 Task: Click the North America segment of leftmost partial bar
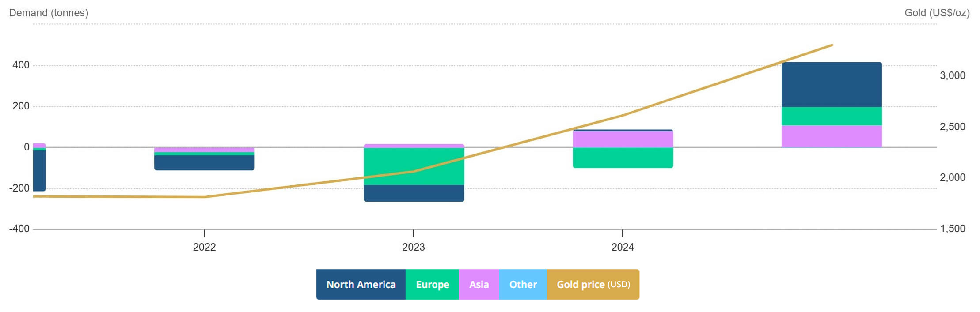point(39,170)
